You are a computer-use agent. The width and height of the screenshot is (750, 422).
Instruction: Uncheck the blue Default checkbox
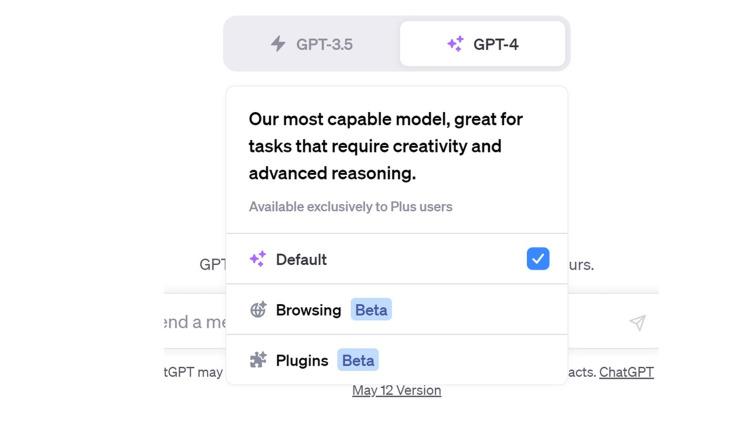[538, 259]
